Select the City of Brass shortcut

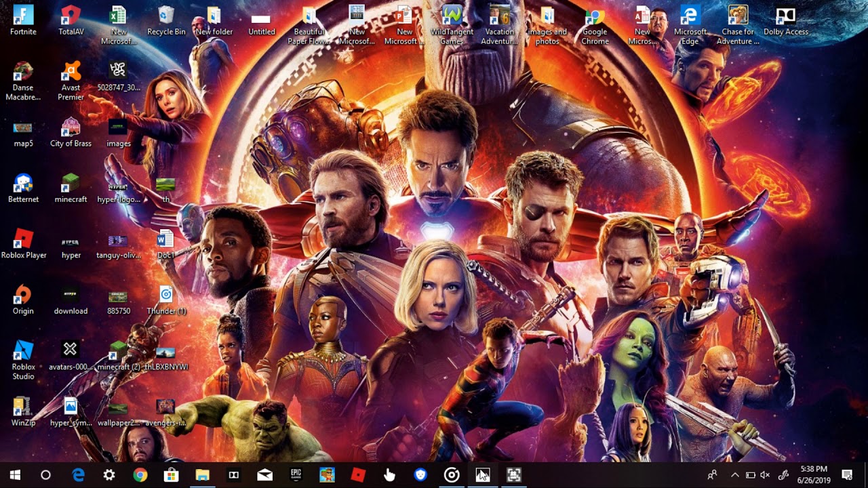tap(71, 132)
